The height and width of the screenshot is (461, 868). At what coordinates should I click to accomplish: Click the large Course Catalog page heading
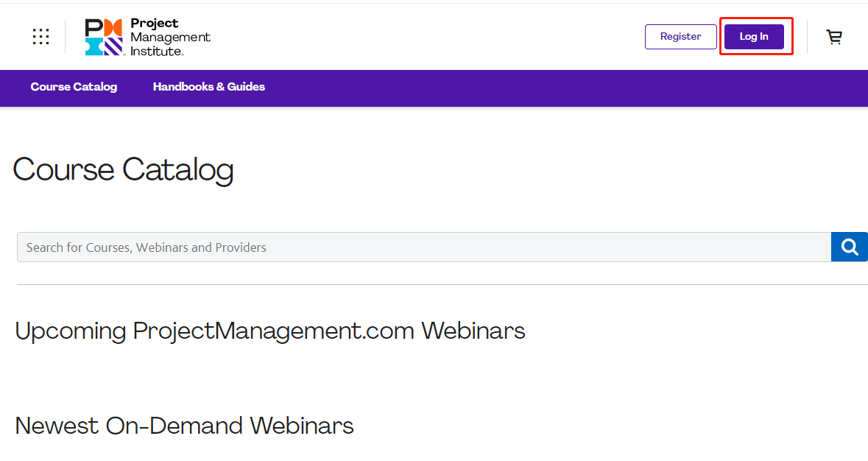[x=123, y=169]
